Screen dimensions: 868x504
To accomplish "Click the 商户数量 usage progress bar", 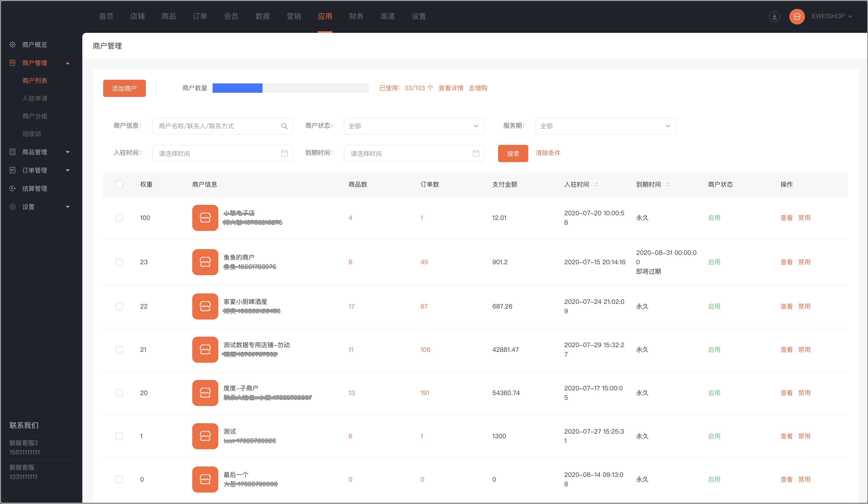I will click(x=290, y=88).
